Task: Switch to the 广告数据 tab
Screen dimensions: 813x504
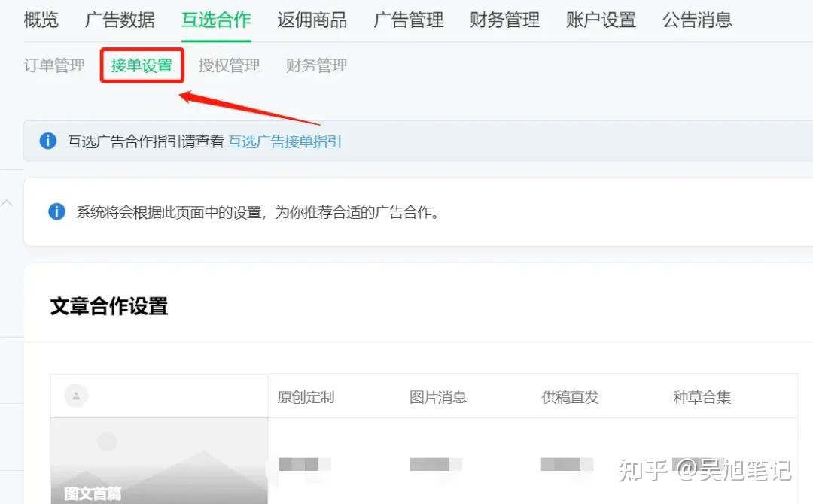Action: [x=120, y=20]
